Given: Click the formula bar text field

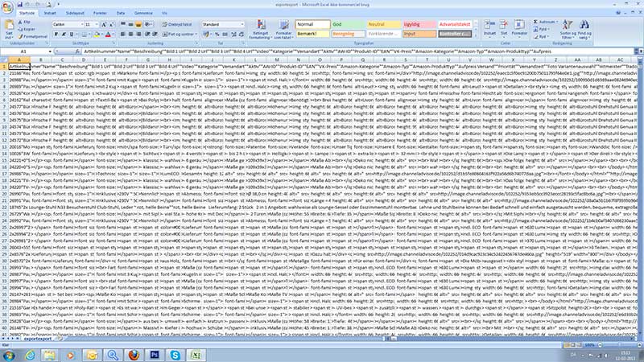Looking at the screenshot, I should point(357,51).
